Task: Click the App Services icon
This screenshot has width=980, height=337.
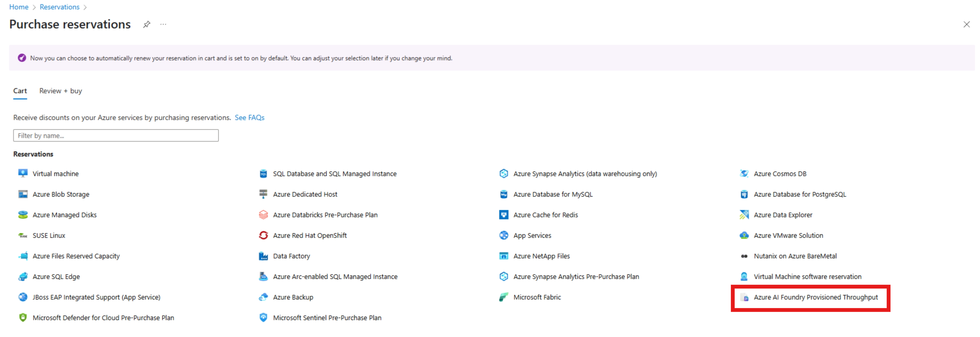Action: [504, 235]
